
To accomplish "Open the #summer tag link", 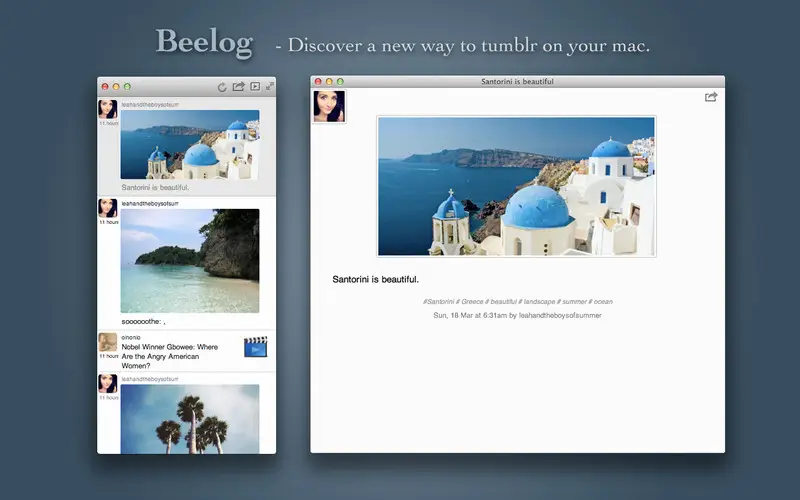I will click(x=572, y=302).
